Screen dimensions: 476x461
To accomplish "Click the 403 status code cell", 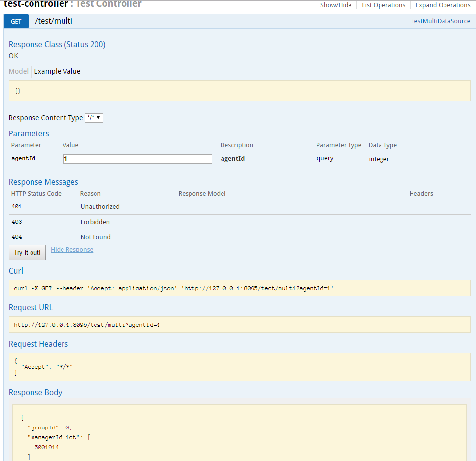I will pos(17,222).
